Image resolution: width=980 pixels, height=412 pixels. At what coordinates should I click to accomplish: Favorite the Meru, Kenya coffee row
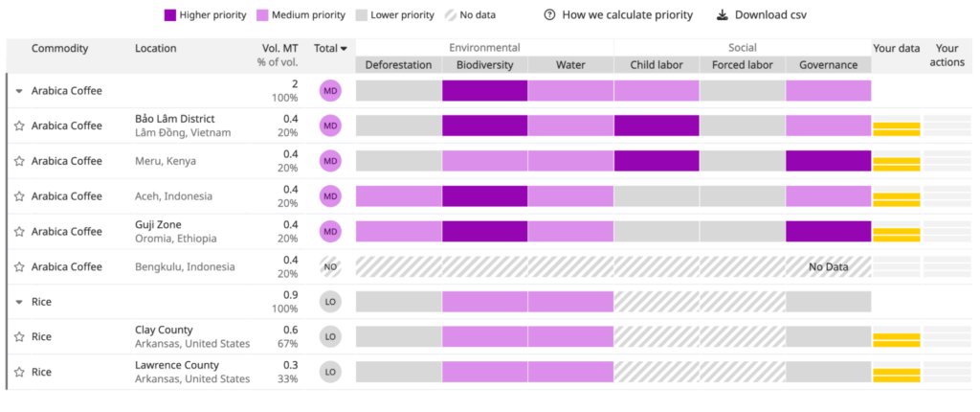pos(18,161)
